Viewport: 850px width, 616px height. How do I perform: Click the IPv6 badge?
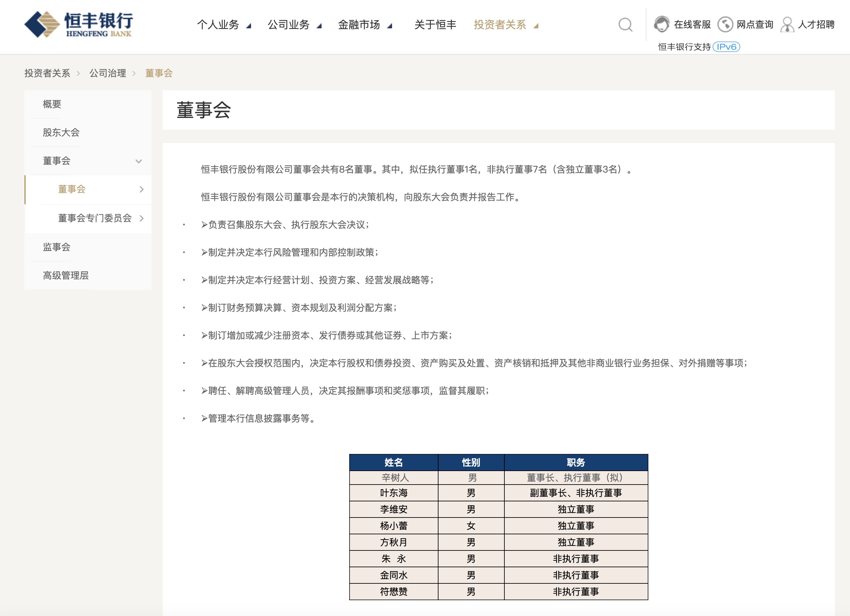point(726,47)
